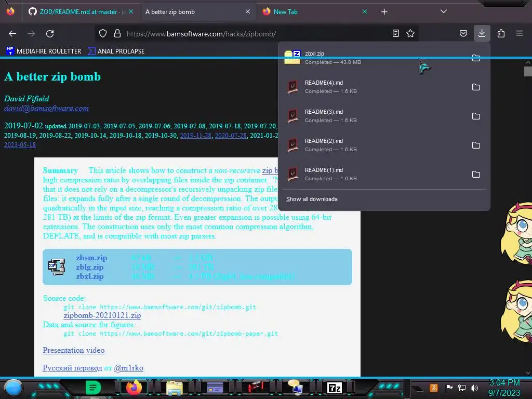Download zipbomb-20210121.zip source archive
This screenshot has height=399, width=532.
coord(102,315)
